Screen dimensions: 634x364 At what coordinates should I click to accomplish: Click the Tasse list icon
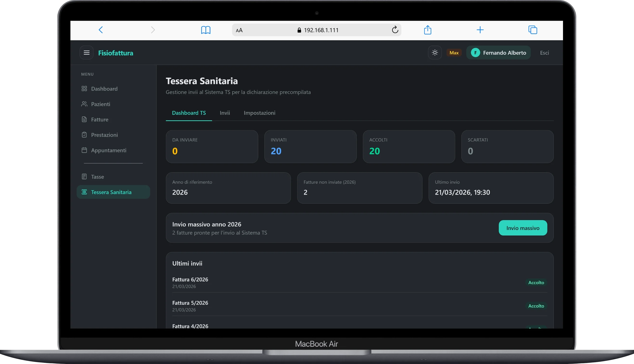pyautogui.click(x=84, y=176)
